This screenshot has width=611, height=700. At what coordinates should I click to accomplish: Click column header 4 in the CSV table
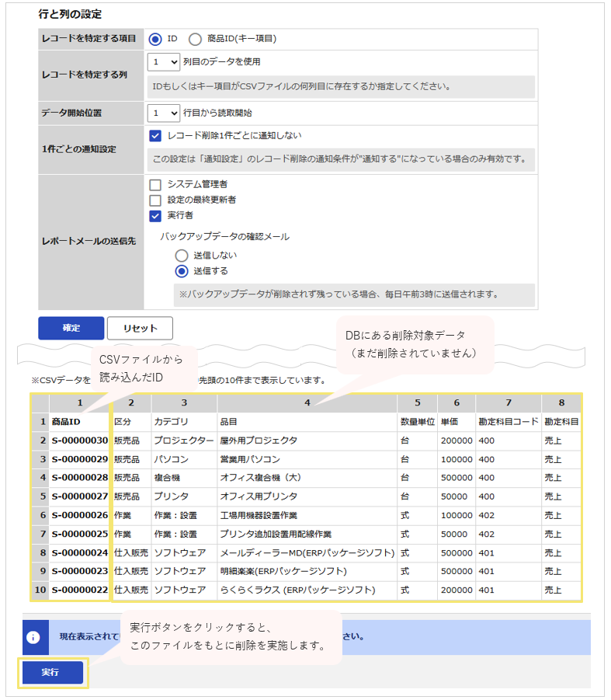coord(307,403)
